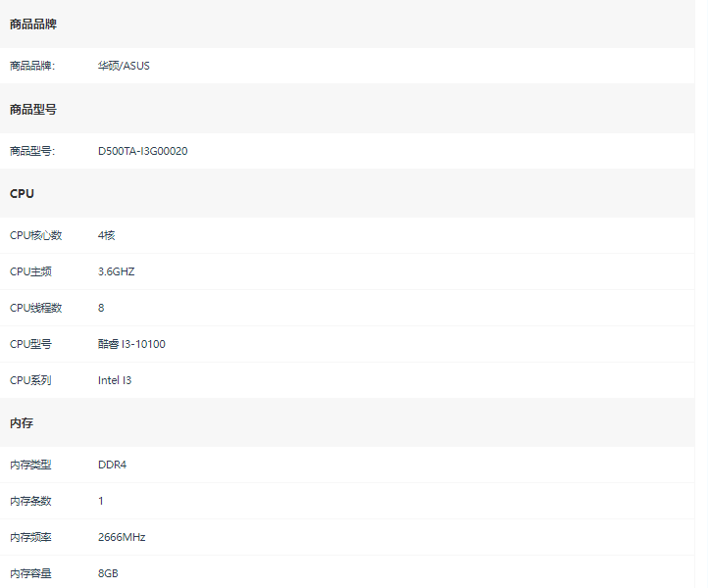Viewport: 708px width, 588px height.
Task: Click the memory stick count value 1
Action: (101, 501)
